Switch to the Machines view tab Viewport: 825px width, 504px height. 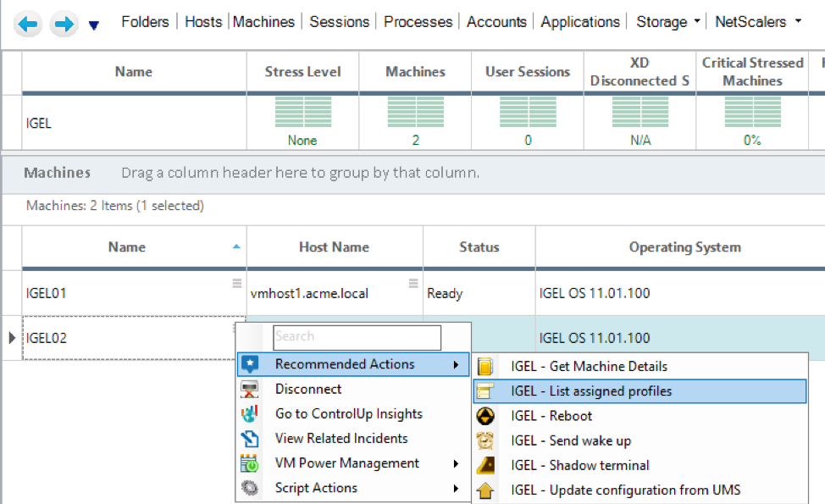(263, 22)
